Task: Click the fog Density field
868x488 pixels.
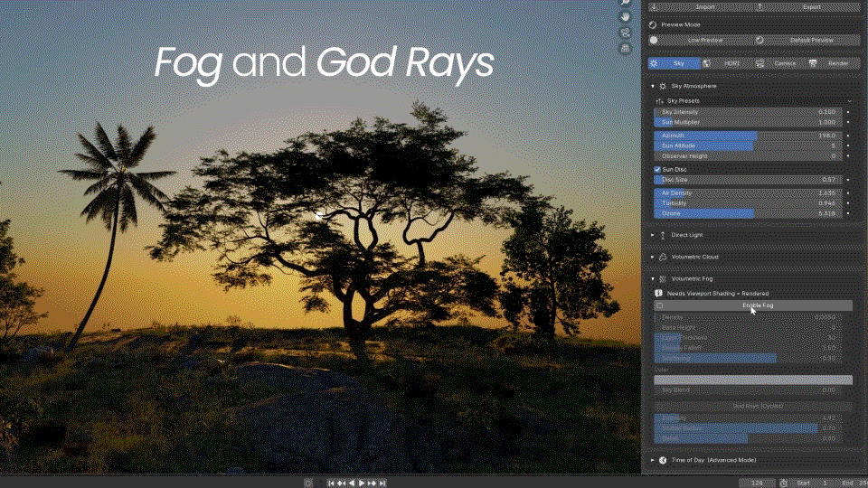Action: pos(748,317)
